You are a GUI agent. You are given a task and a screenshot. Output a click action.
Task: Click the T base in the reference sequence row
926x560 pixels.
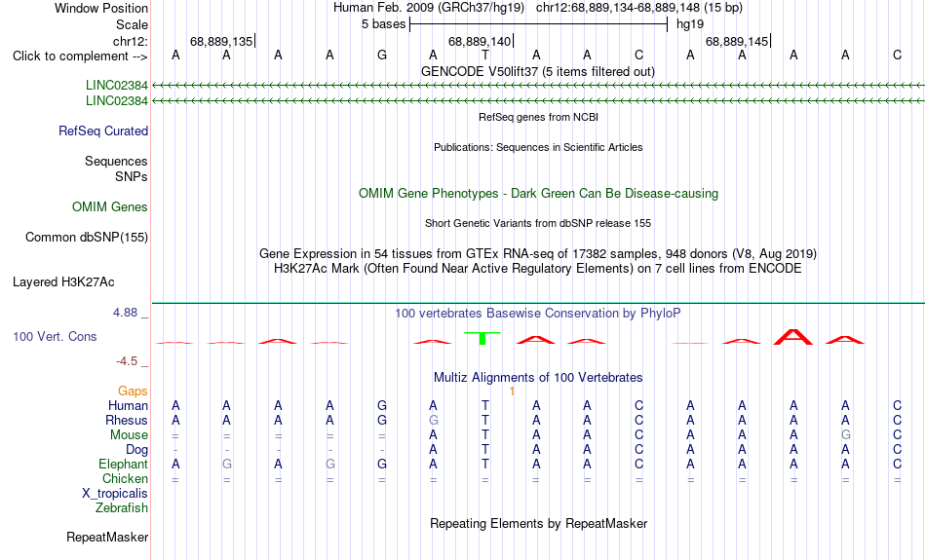(484, 56)
